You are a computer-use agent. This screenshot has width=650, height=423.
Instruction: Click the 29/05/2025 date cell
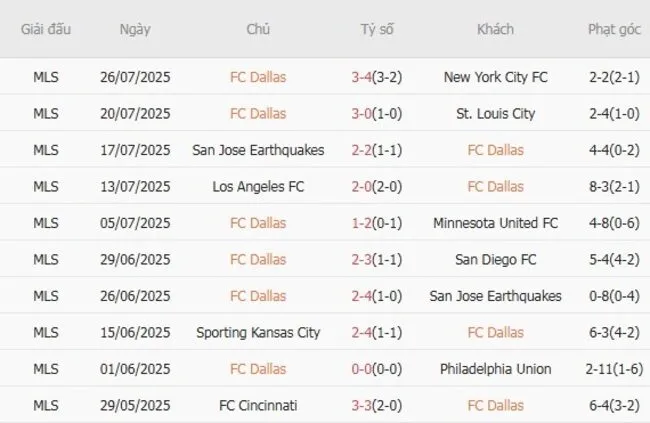pos(135,406)
